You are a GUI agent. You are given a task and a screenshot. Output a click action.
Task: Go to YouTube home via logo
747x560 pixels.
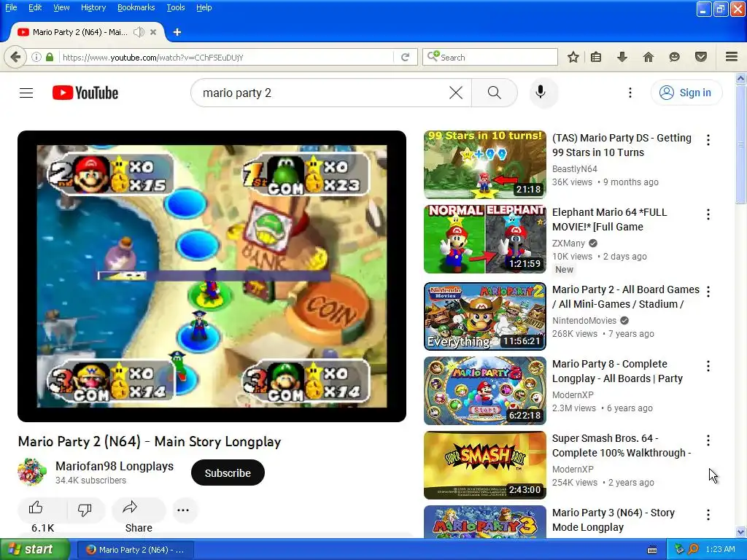85,93
